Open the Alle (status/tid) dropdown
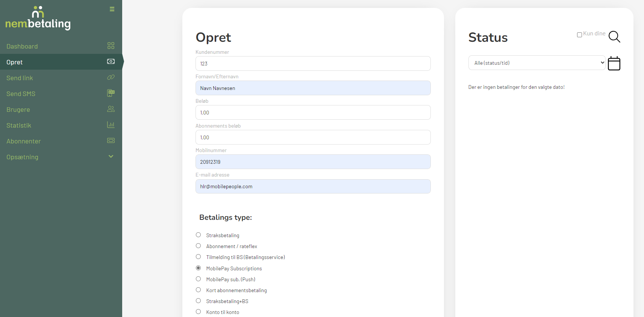Image resolution: width=644 pixels, height=317 pixels. coord(536,63)
